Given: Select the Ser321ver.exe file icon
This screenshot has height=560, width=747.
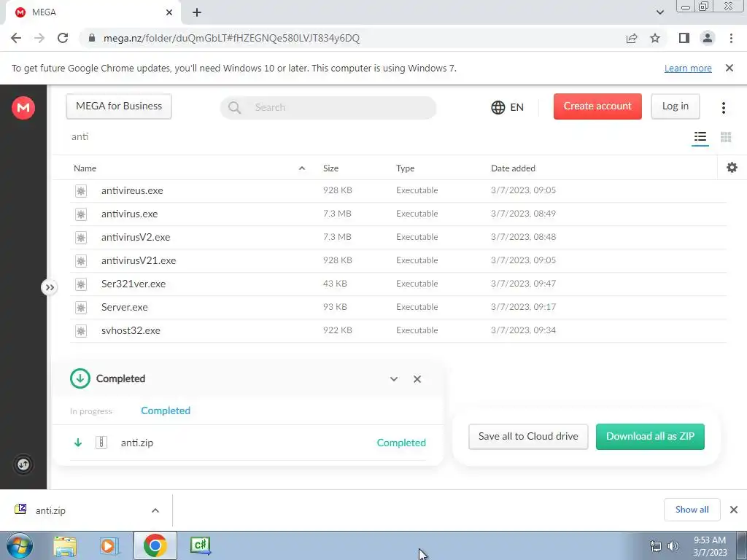Looking at the screenshot, I should [x=81, y=284].
